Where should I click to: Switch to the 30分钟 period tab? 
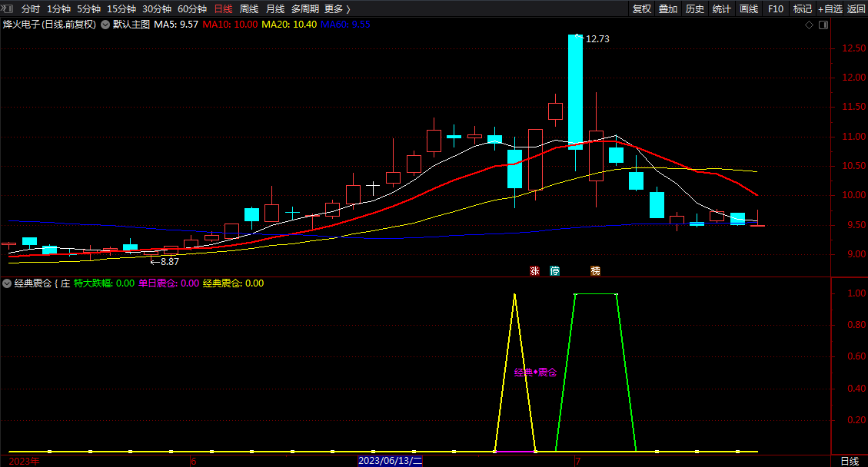point(157,9)
